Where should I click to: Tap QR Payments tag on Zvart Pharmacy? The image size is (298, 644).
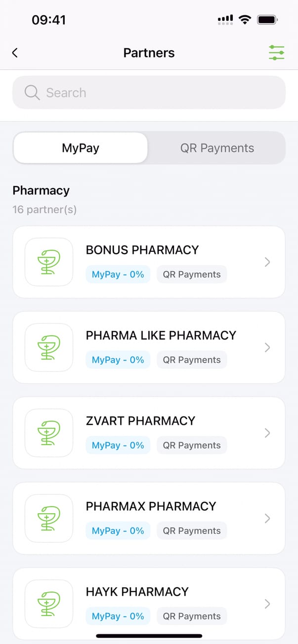[192, 445]
